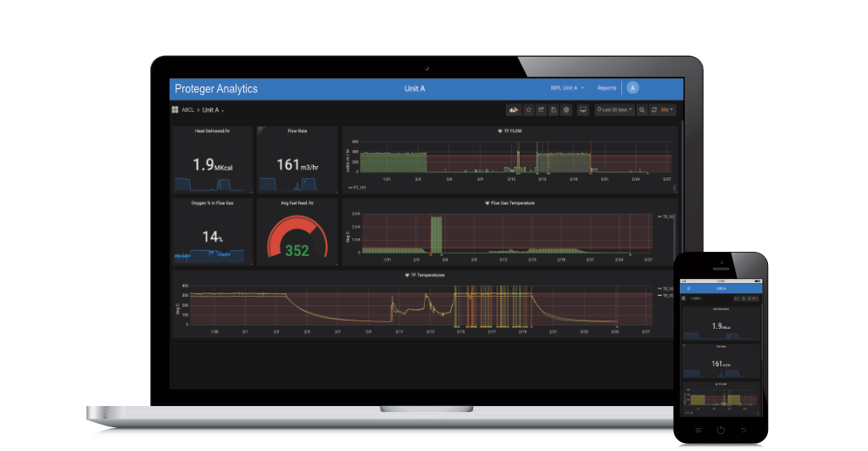Expand the 30s refresh interval dropdown
Image resolution: width=868 pixels, height=451 pixels.
pos(668,110)
